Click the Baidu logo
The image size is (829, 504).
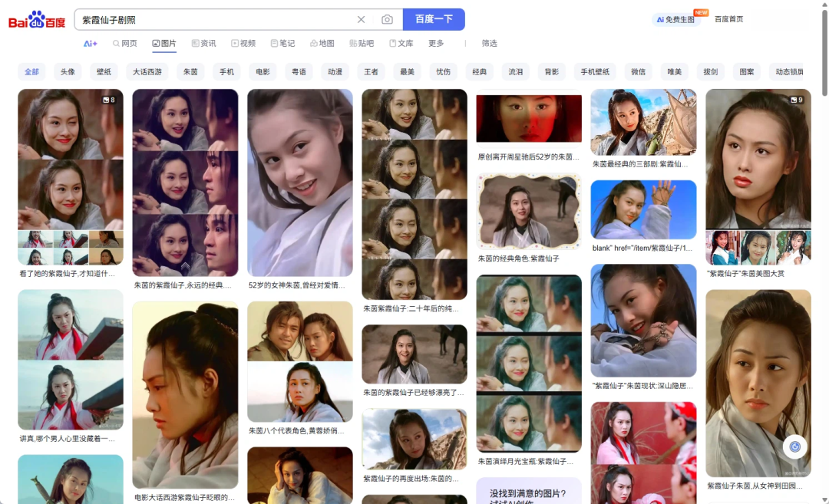(37, 20)
